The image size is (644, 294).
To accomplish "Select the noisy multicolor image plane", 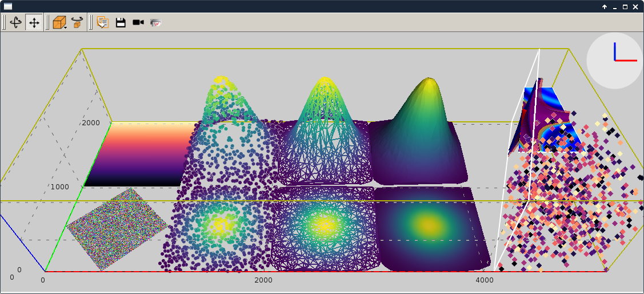I will pyautogui.click(x=116, y=229).
